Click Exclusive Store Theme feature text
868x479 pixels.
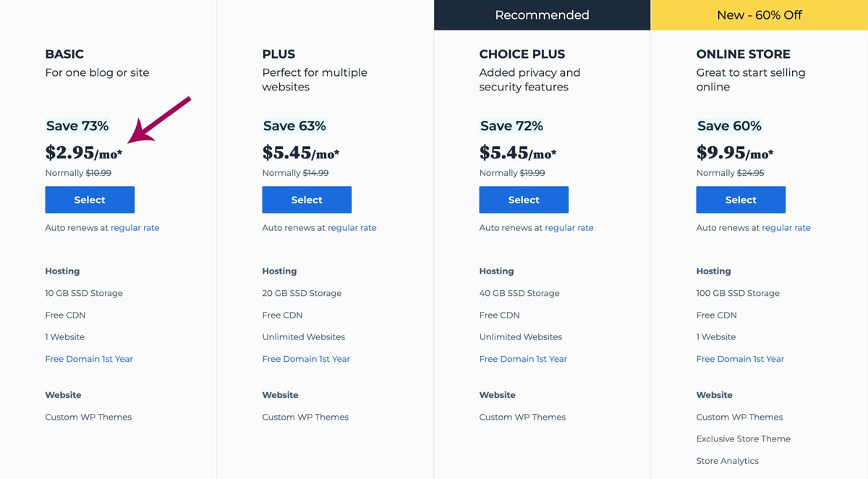[x=744, y=438]
